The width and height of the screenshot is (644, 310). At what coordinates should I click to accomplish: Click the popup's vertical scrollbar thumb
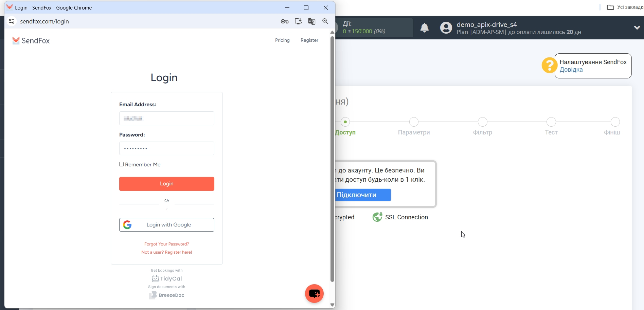pos(332,159)
